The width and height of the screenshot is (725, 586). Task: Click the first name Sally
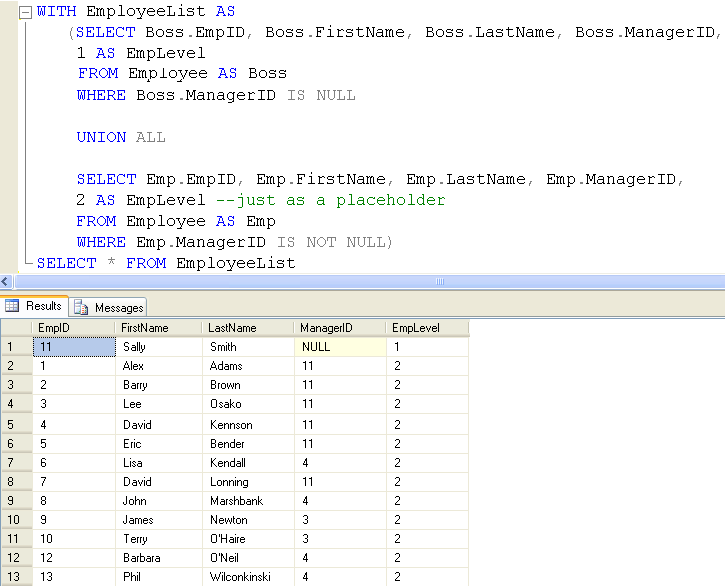134,347
